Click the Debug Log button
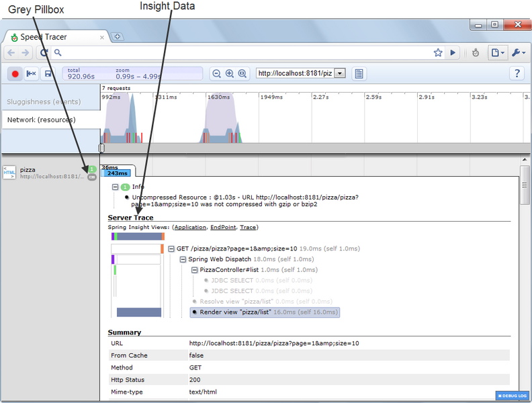 point(513,396)
